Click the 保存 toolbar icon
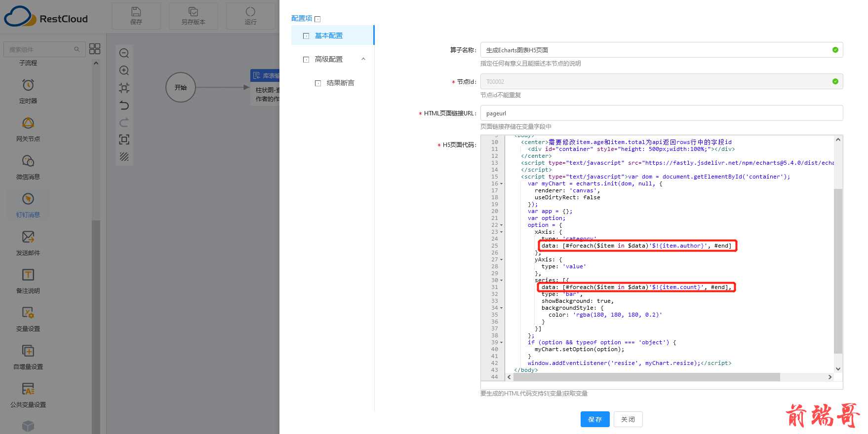 point(136,11)
